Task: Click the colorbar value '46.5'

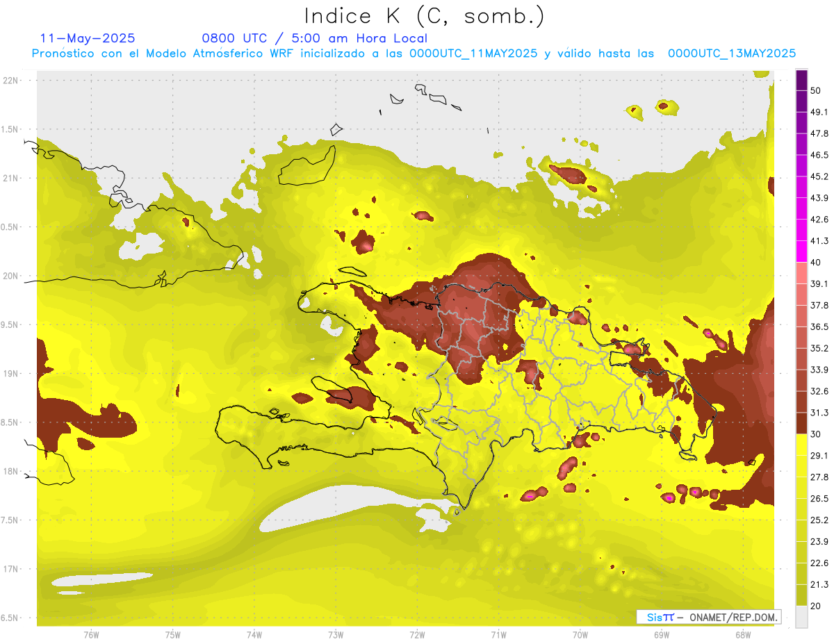Action: pyautogui.click(x=819, y=156)
